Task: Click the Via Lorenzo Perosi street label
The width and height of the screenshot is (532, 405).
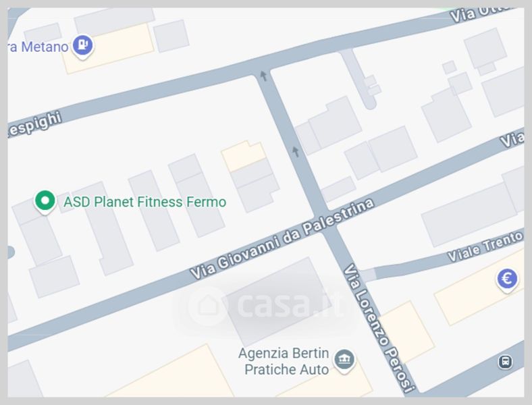Action: [379, 328]
